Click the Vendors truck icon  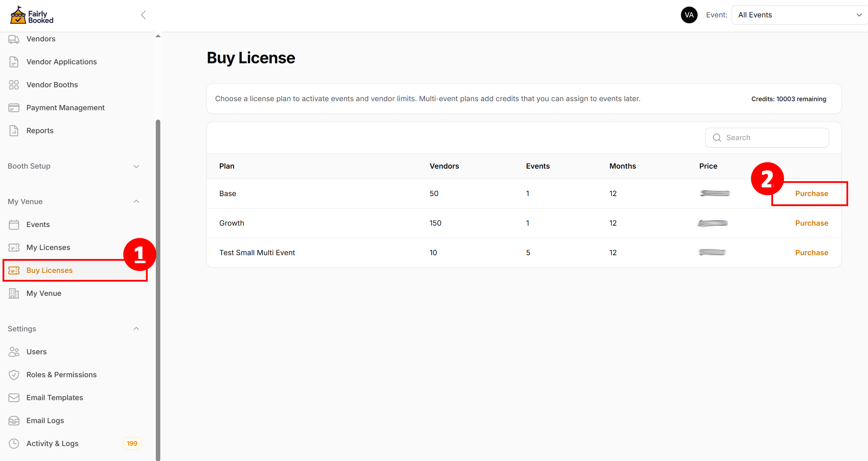(x=14, y=39)
